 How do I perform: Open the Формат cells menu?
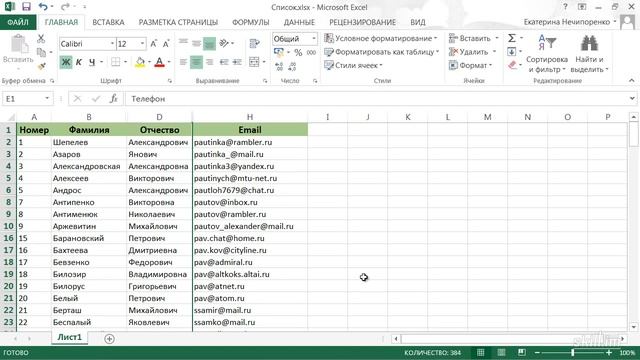[x=471, y=65]
